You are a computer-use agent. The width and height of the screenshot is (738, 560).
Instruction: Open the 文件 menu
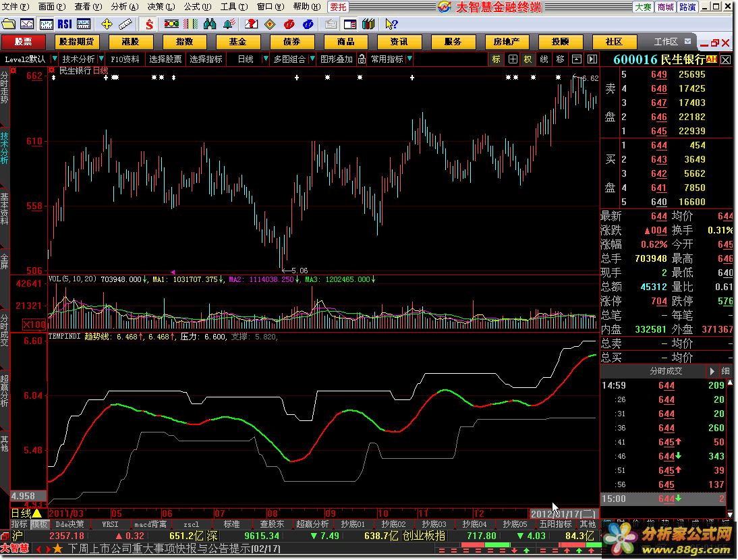point(16,7)
